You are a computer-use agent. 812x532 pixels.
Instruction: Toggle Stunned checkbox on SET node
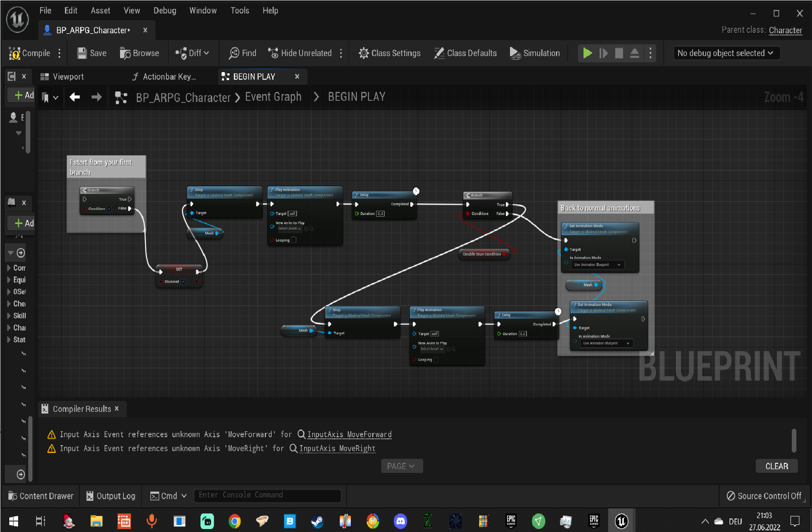(x=183, y=282)
